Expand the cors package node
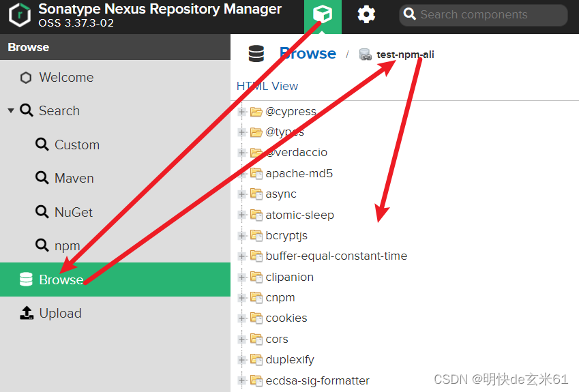579x392 pixels. pyautogui.click(x=242, y=339)
